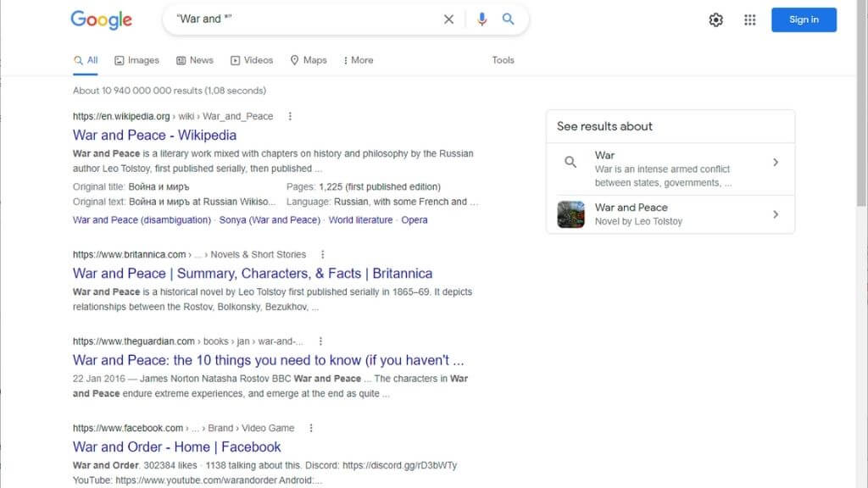Open options menu for Facebook result
868x488 pixels.
pos(311,428)
